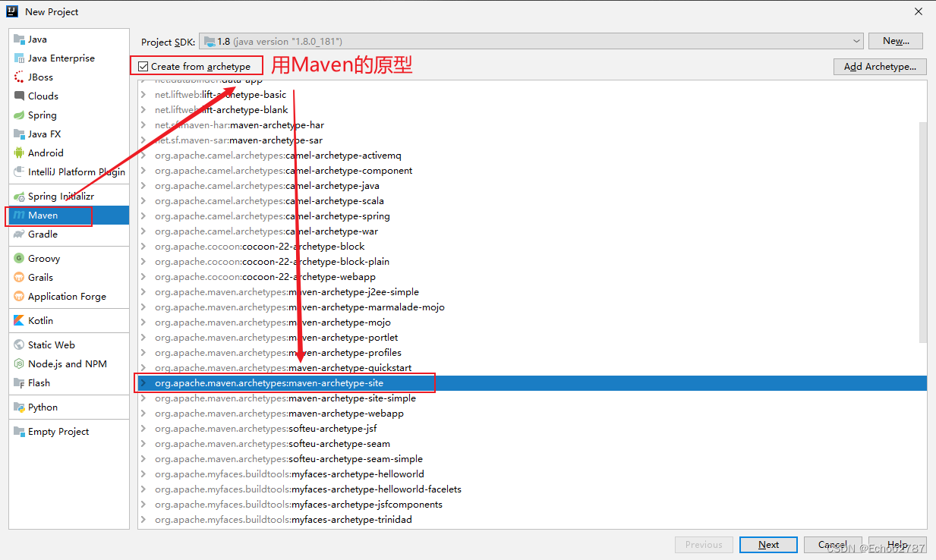
Task: Click the Kotlin icon
Action: pyautogui.click(x=19, y=321)
